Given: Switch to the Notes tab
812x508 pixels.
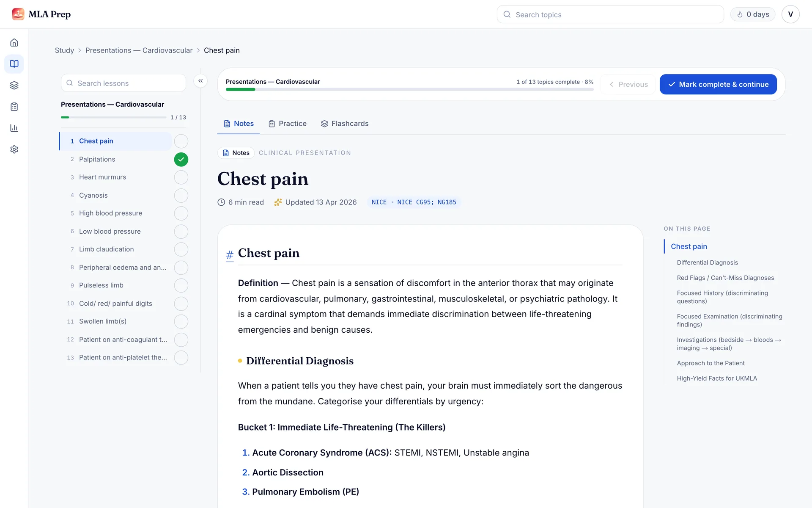Looking at the screenshot, I should click(x=239, y=124).
